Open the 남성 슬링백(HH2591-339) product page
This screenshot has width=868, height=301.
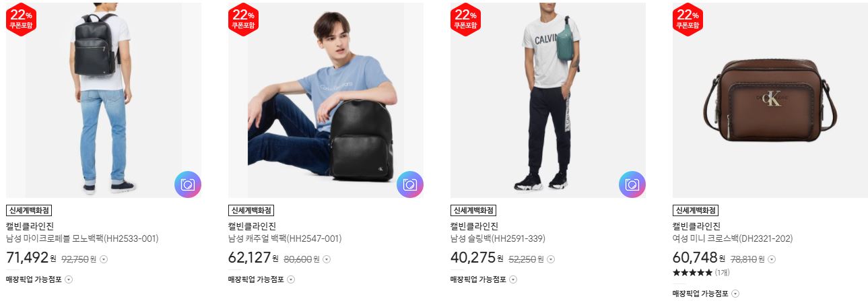point(498,238)
